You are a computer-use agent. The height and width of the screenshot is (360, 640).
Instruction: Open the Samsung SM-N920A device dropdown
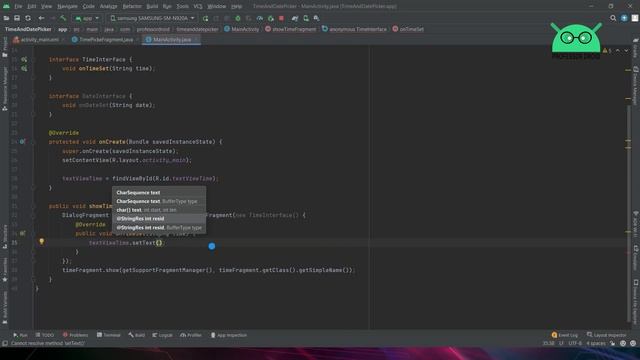152,18
